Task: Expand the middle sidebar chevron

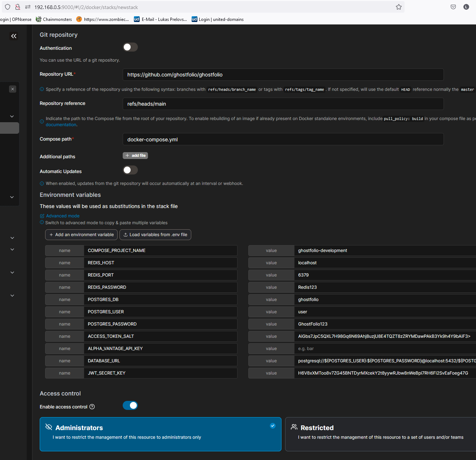Action: [12, 249]
